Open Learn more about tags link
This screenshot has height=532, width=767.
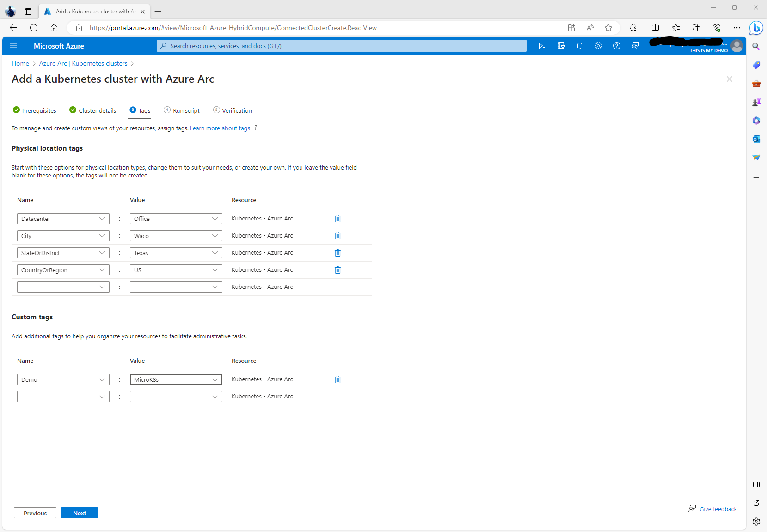coord(220,128)
